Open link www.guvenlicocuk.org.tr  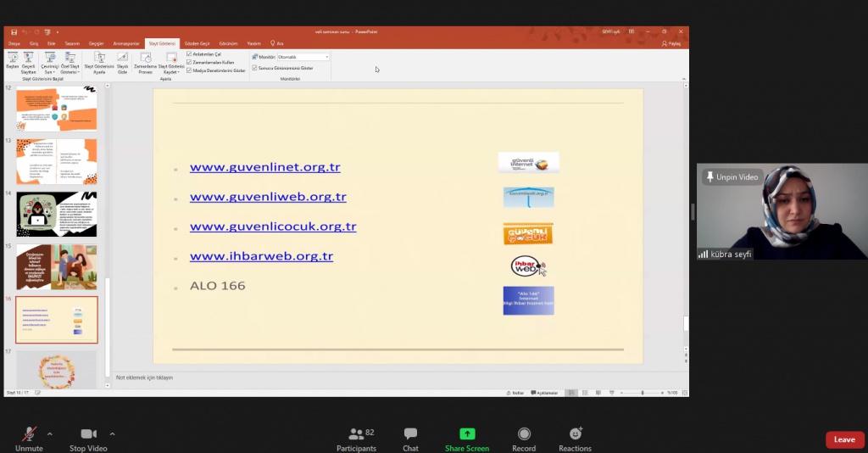click(x=273, y=226)
